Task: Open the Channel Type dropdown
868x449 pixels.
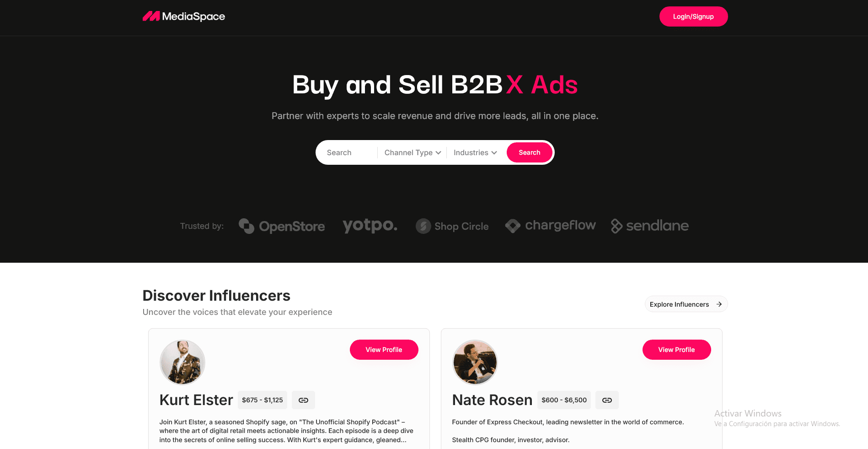Action: coord(413,153)
